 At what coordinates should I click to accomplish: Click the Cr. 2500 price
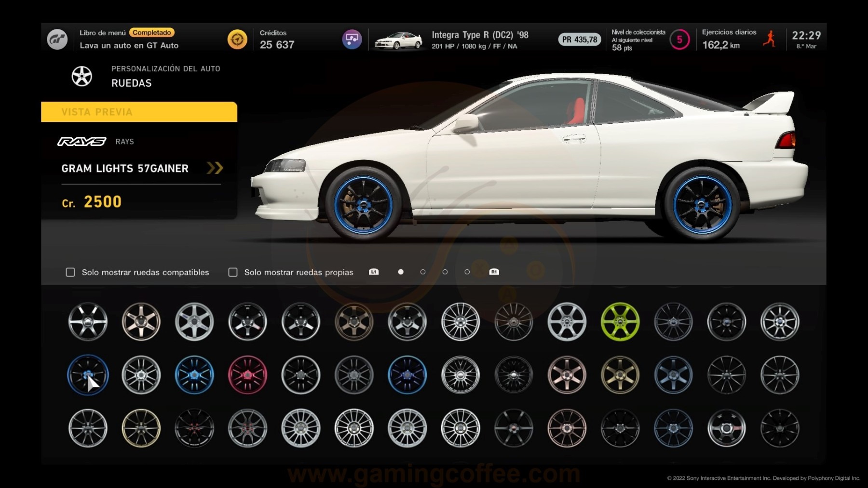click(x=92, y=202)
